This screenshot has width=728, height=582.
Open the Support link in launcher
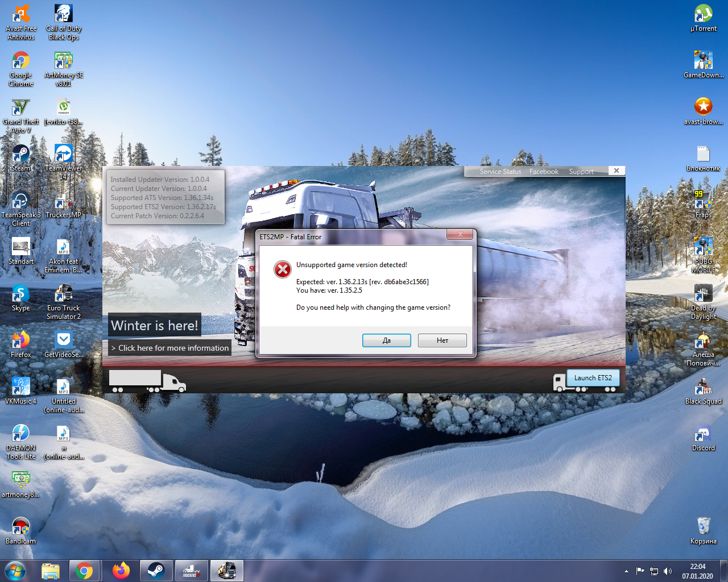coord(581,172)
